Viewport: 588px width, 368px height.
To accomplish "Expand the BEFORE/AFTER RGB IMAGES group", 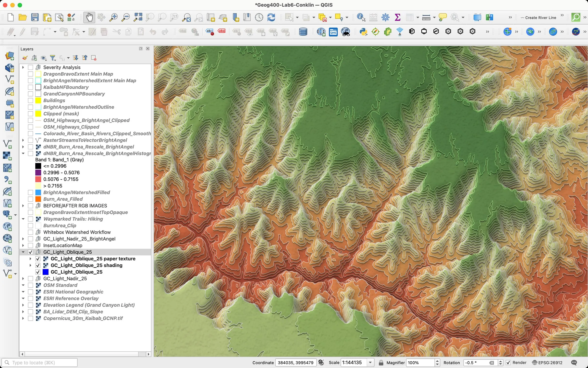I will point(23,206).
